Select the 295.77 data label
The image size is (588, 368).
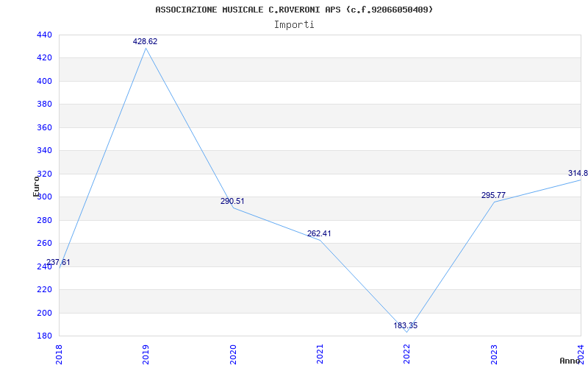pyautogui.click(x=493, y=195)
